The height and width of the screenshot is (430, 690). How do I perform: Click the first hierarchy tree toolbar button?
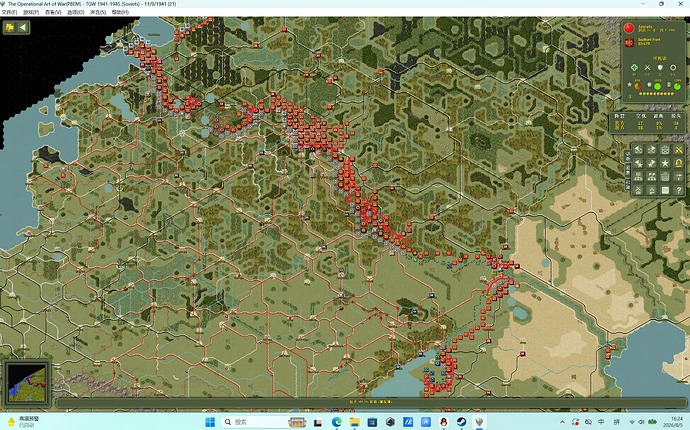638,176
